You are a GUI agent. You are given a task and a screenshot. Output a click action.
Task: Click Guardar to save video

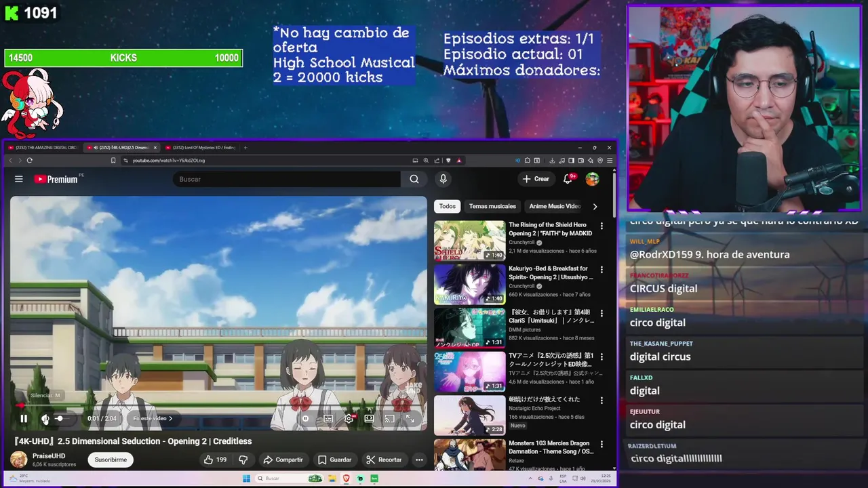(x=334, y=460)
